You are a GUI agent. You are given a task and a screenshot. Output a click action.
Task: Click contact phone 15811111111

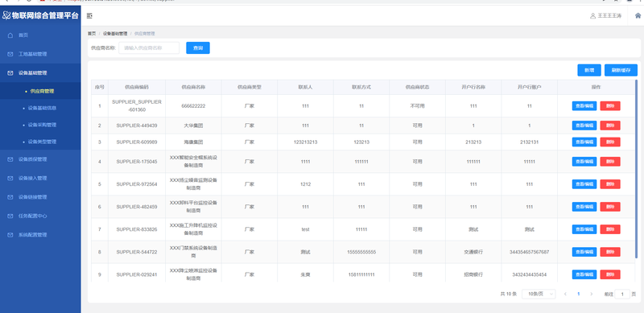tap(361, 274)
